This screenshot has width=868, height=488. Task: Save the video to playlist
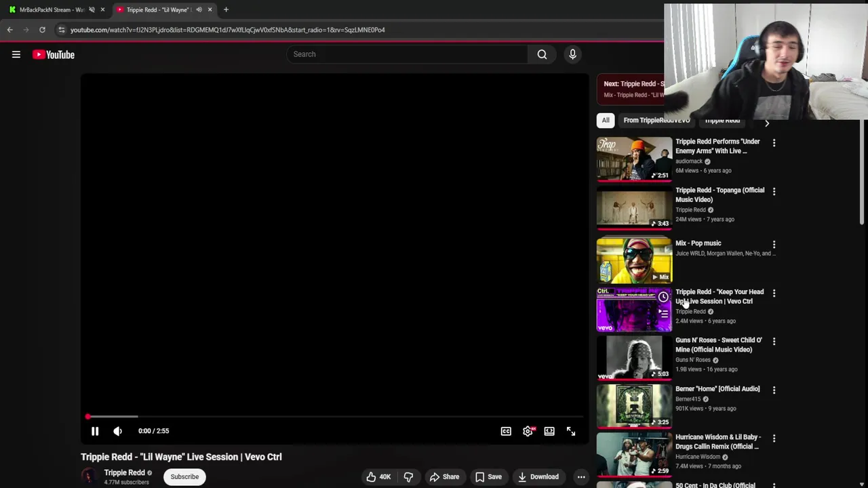(x=488, y=476)
